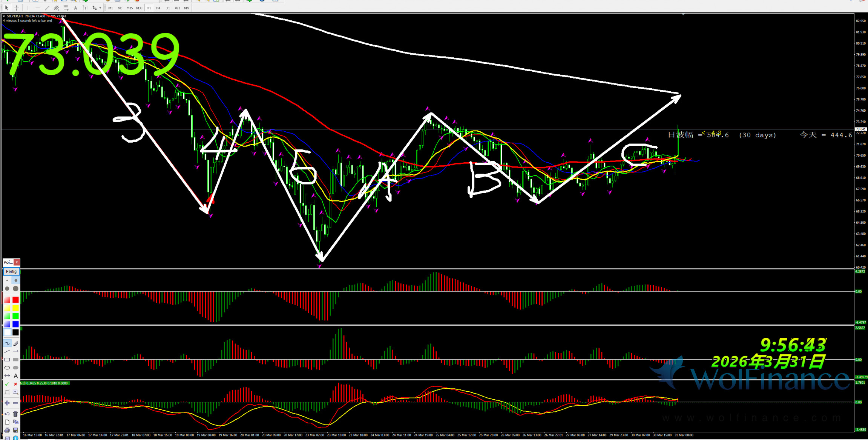The image size is (868, 440).
Task: Open the arrows objects dropdown arrow
Action: [100, 8]
